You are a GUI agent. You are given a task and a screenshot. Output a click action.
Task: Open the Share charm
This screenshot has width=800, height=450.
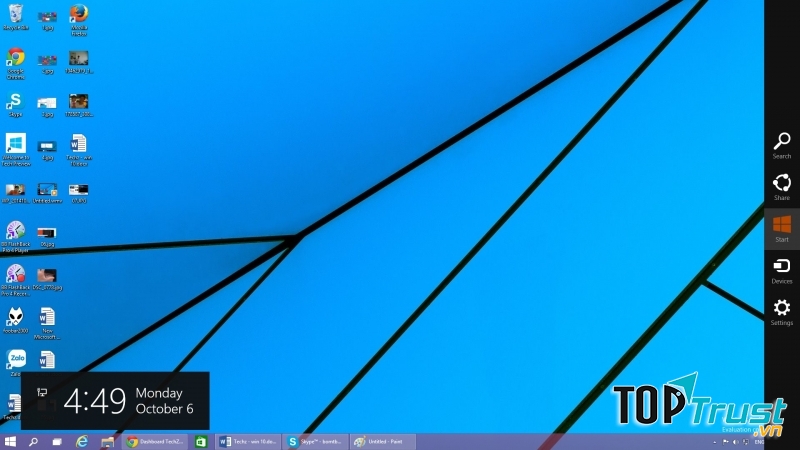[x=781, y=186]
